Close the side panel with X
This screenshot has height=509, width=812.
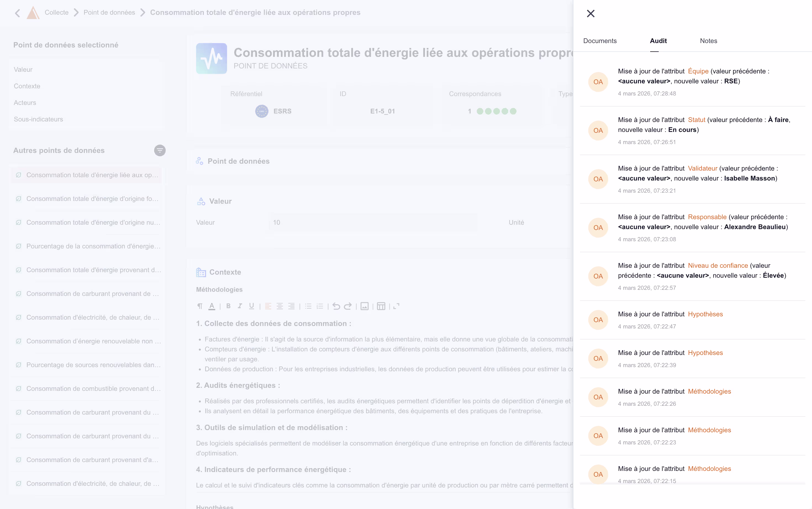point(590,14)
